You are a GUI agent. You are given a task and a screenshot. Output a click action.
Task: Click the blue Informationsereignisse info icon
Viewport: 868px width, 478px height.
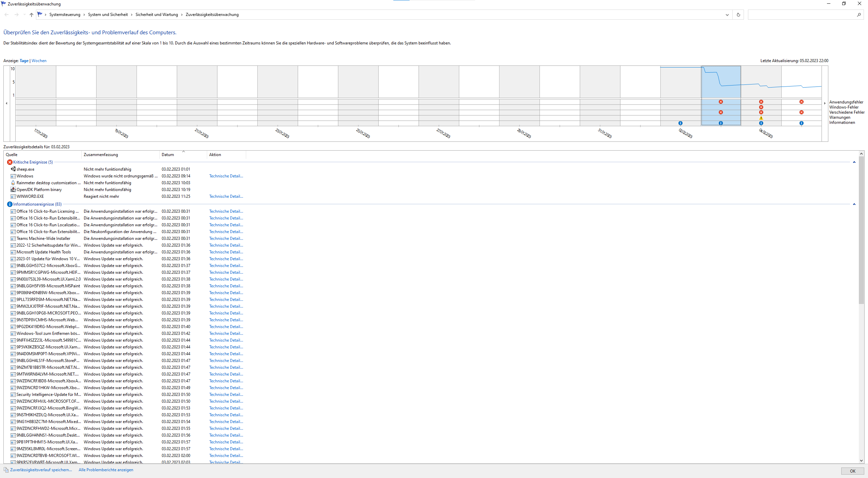[x=10, y=204]
